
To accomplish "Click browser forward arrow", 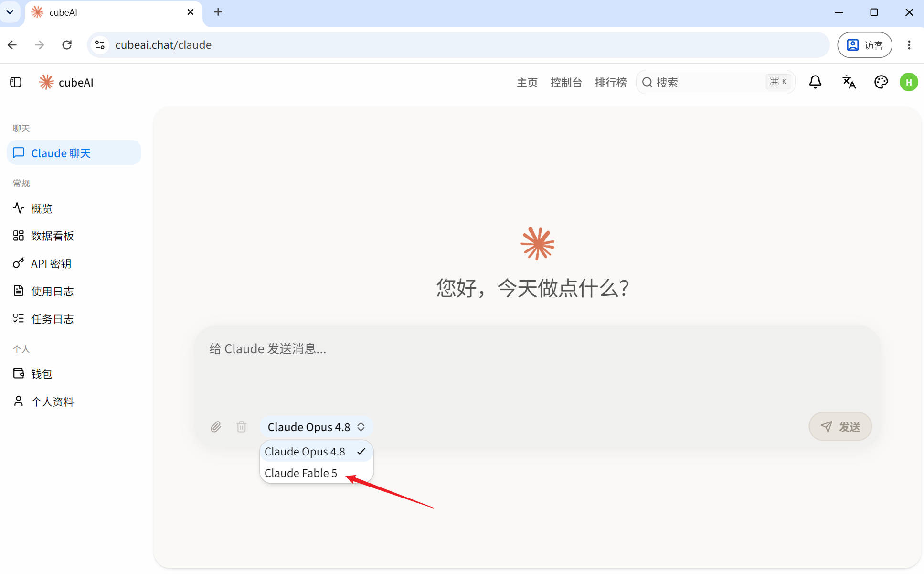I will (x=40, y=45).
